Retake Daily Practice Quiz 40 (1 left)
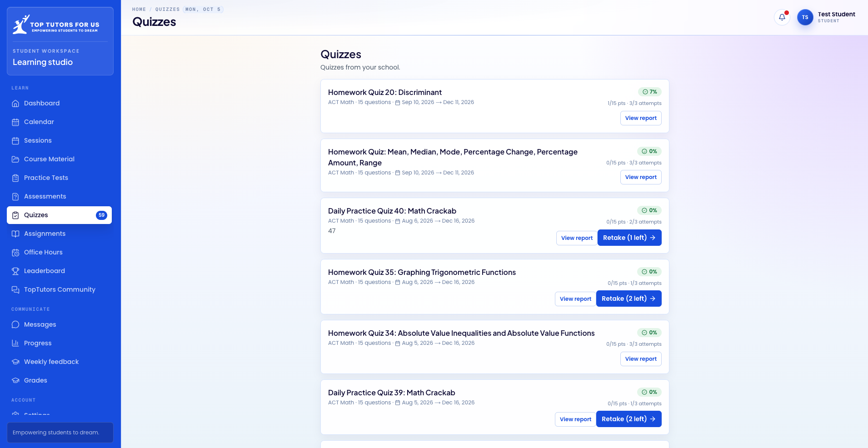Screen dimensions: 868x448 click(x=629, y=238)
